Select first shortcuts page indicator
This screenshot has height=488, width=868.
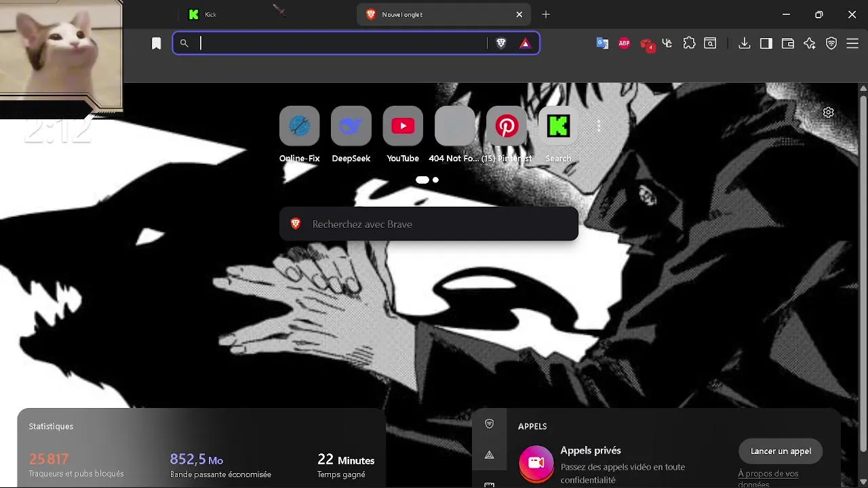tap(422, 180)
